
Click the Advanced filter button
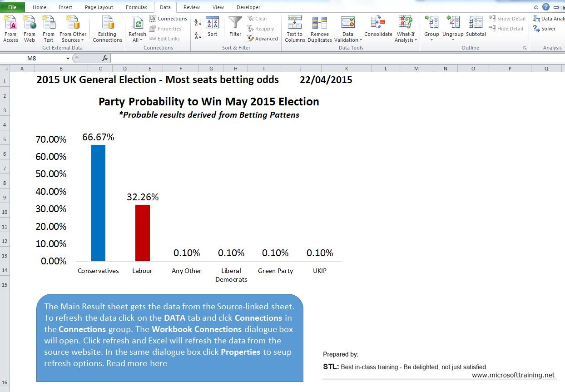(263, 39)
